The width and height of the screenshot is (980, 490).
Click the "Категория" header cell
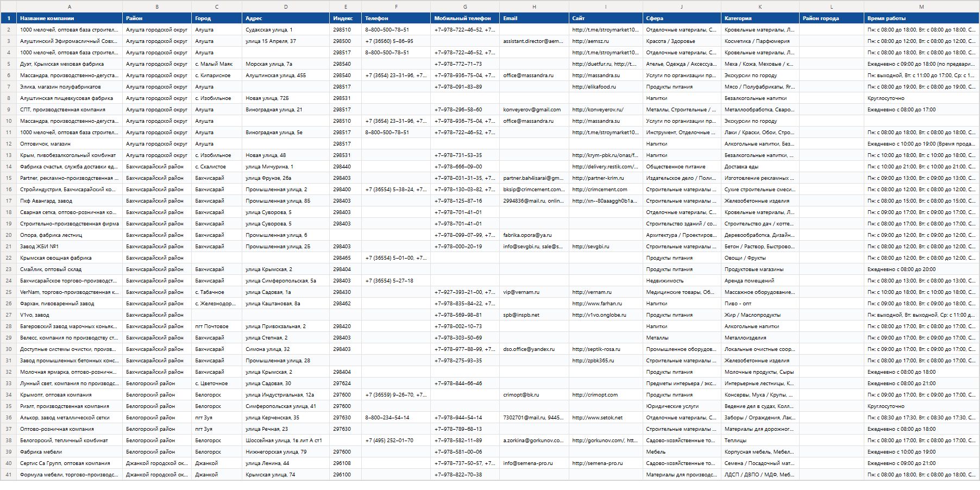(x=760, y=18)
